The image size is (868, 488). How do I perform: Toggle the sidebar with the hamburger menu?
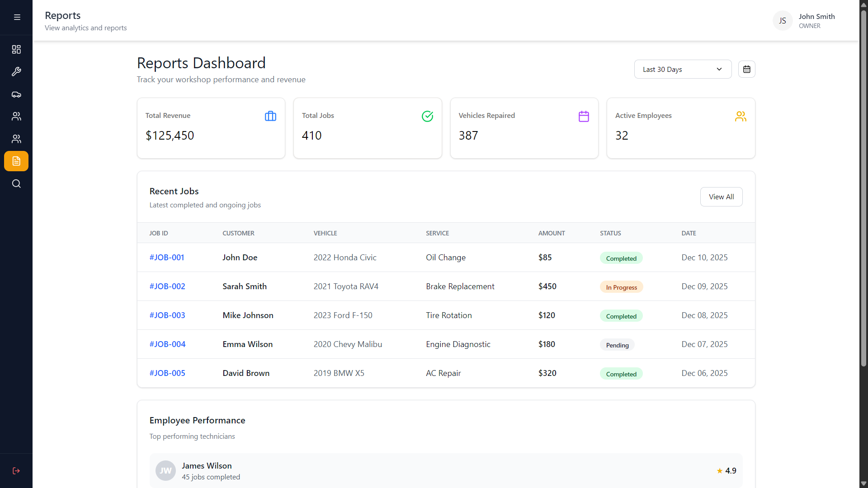click(x=17, y=17)
